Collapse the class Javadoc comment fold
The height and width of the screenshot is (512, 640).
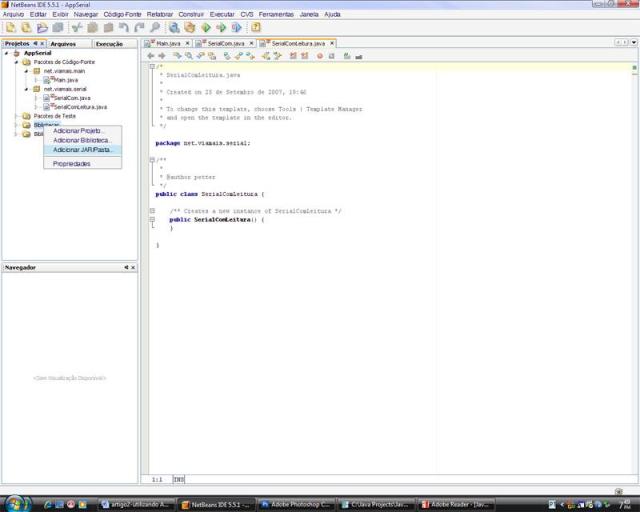152,159
